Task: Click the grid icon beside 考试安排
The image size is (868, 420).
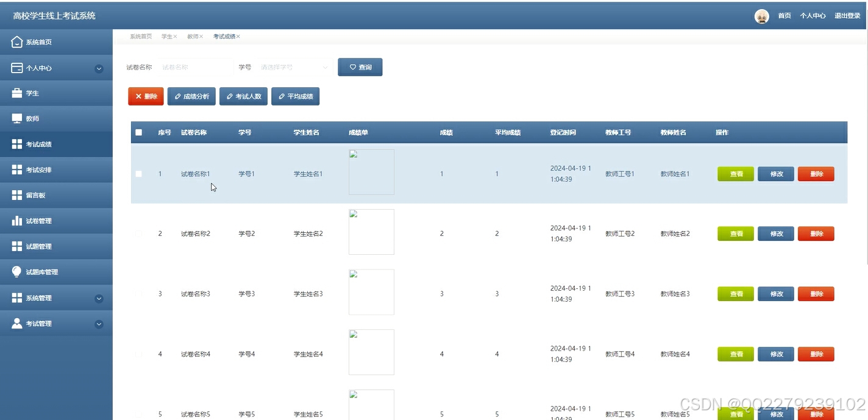Action: click(17, 169)
